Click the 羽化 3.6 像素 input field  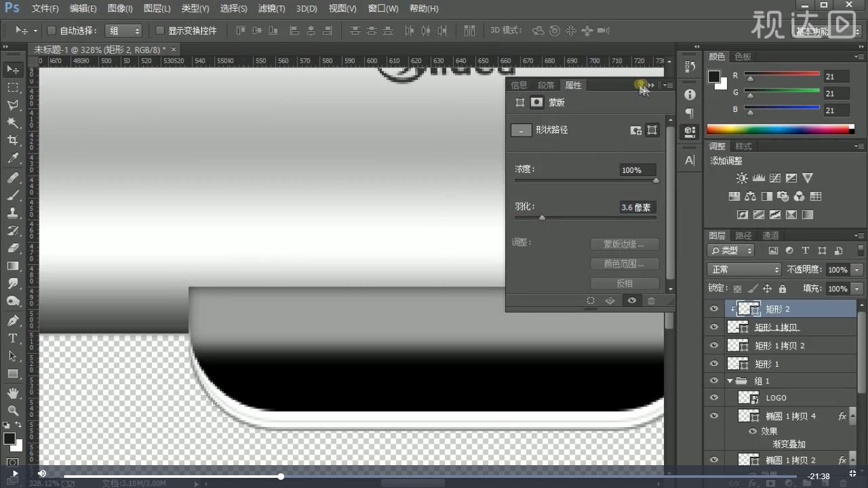pyautogui.click(x=637, y=207)
